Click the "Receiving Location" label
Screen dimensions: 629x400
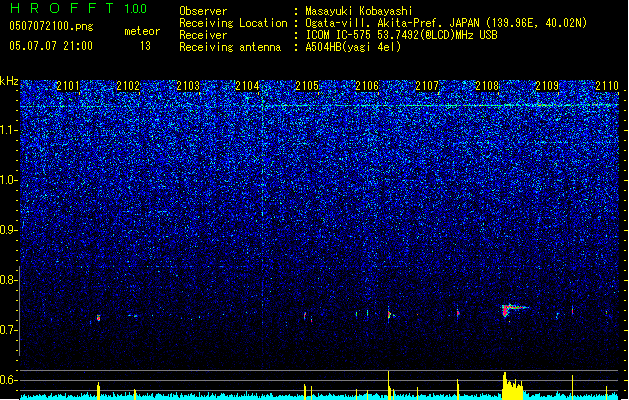click(233, 23)
